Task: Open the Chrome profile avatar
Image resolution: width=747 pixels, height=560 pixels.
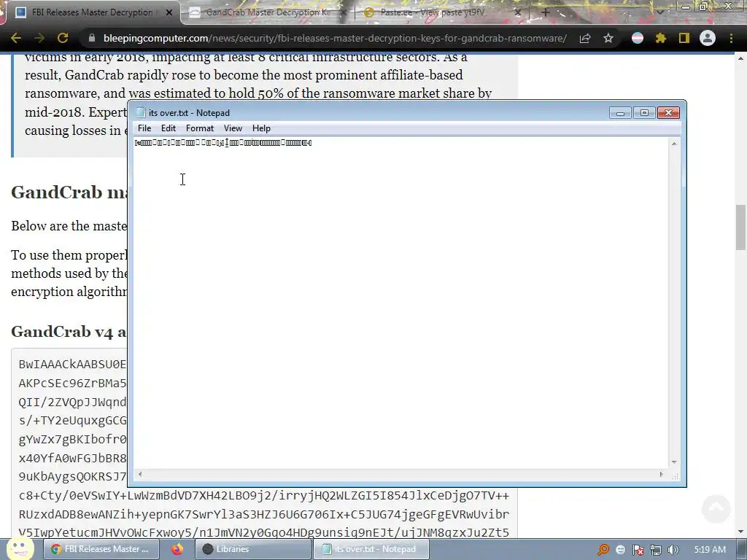Action: tap(708, 38)
